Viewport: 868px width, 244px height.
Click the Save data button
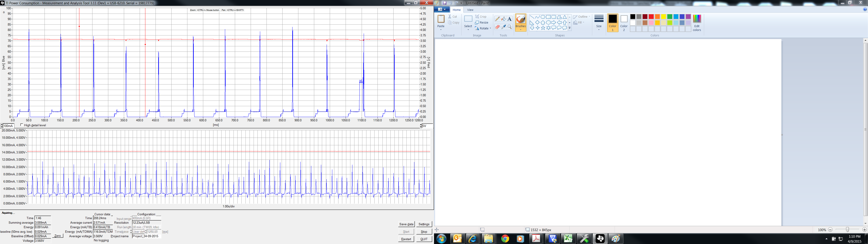click(x=406, y=224)
